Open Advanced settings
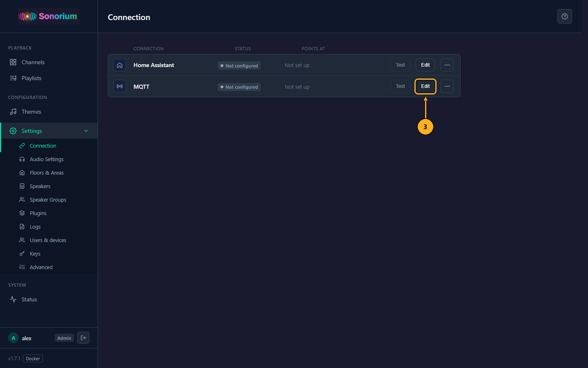The image size is (588, 368). (49, 267)
